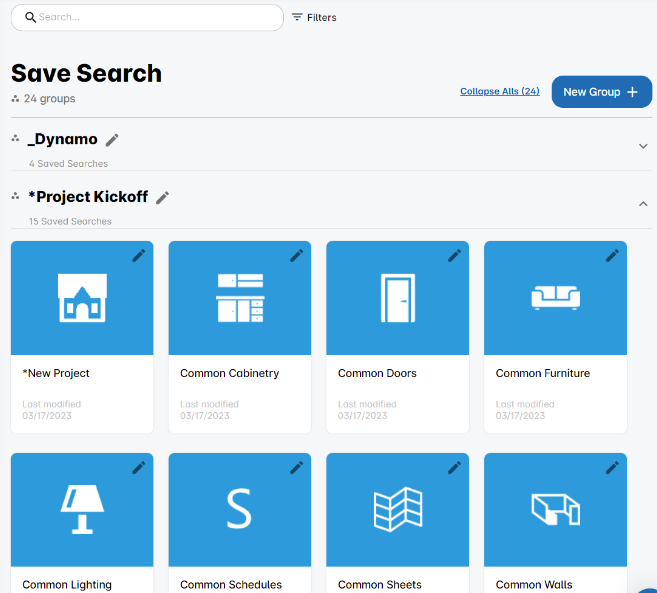The width and height of the screenshot is (657, 593).
Task: Grab the *Project Kickoff group handle icon
Action: tap(16, 196)
